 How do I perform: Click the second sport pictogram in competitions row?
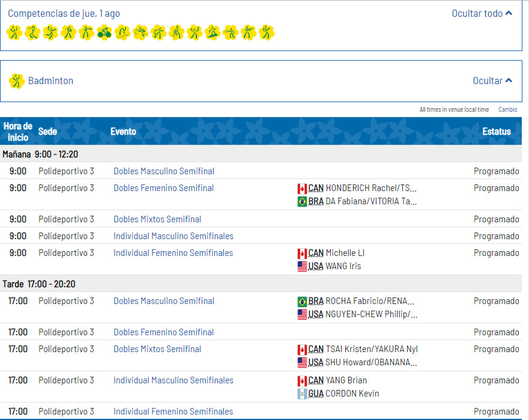pos(32,33)
